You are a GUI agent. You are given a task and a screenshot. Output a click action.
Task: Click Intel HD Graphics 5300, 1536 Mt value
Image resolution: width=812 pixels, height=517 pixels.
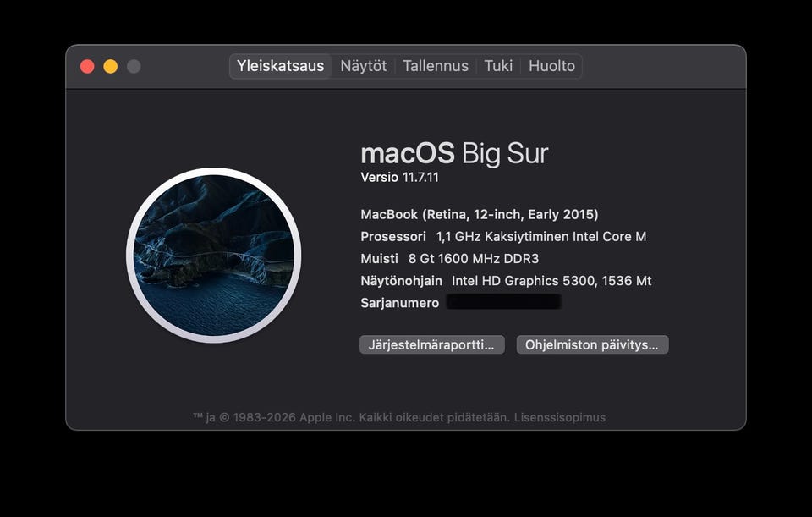[551, 281]
